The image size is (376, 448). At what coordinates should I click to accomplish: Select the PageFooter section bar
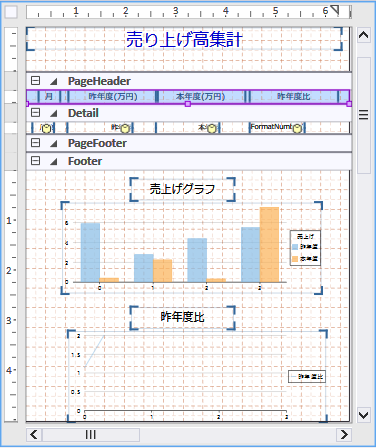[189, 143]
